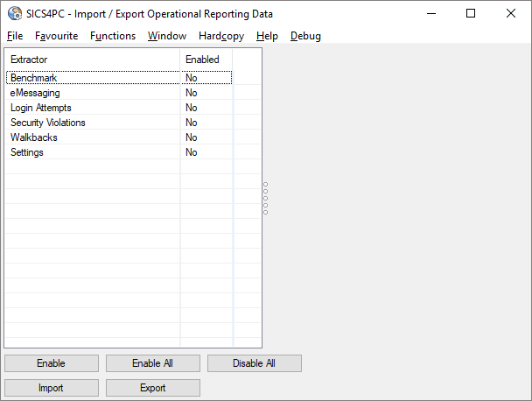Image resolution: width=532 pixels, height=401 pixels.
Task: Open the Help menu
Action: [x=267, y=36]
